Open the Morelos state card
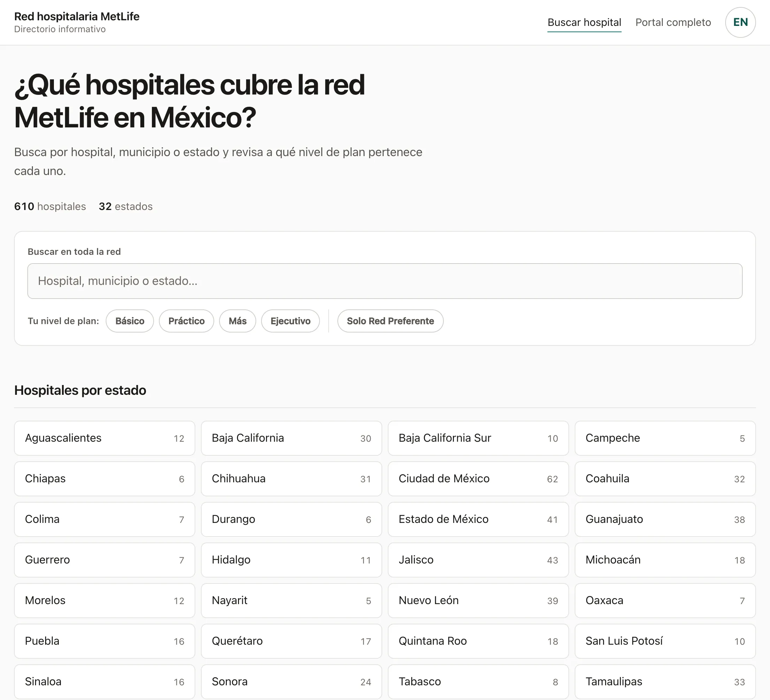The image size is (770, 700). [105, 600]
